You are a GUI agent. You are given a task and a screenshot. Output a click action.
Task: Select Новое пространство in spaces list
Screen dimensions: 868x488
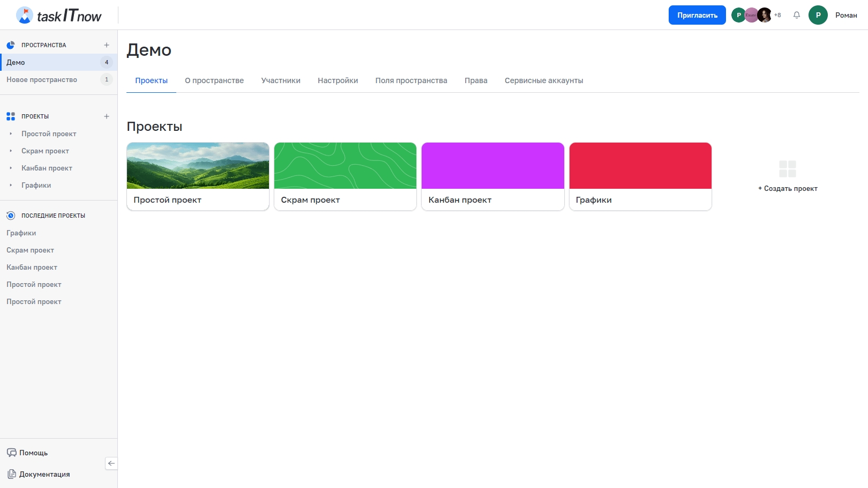coord(42,79)
